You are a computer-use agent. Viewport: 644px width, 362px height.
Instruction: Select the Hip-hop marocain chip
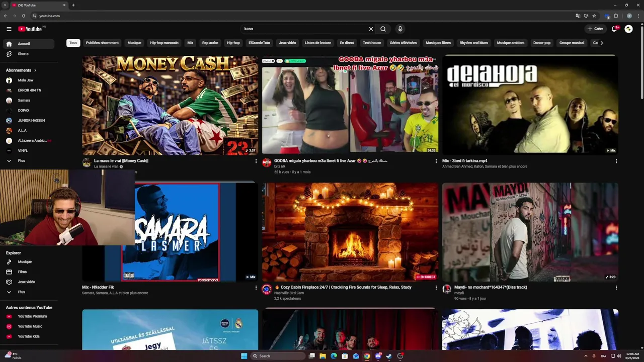[x=164, y=43]
